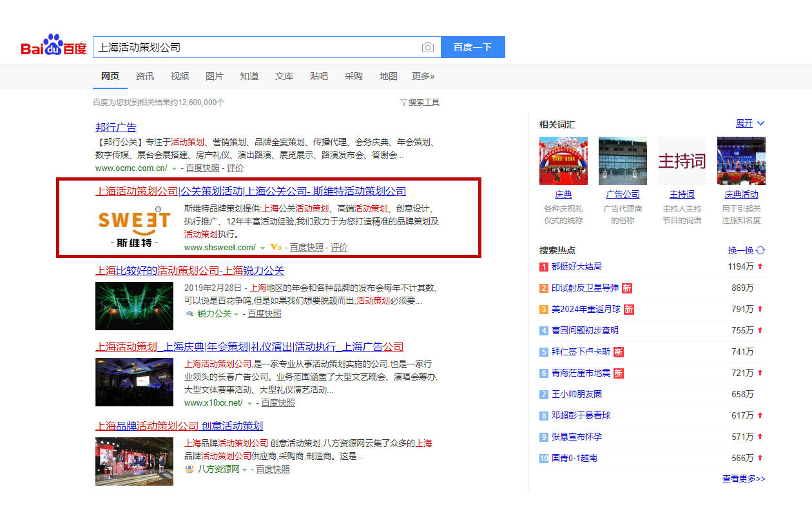This screenshot has width=812, height=525.
Task: Open 百度快照 for shsweet.com result
Action: [307, 247]
